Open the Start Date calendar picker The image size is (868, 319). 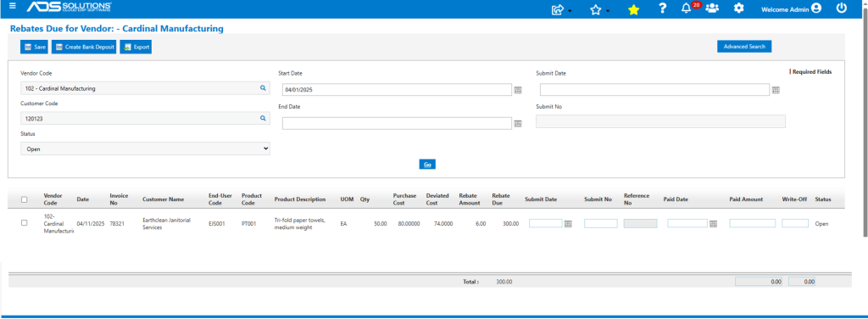(x=518, y=90)
